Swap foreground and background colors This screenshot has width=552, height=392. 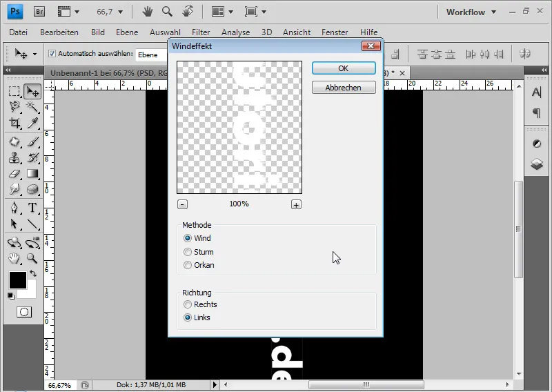(33, 273)
